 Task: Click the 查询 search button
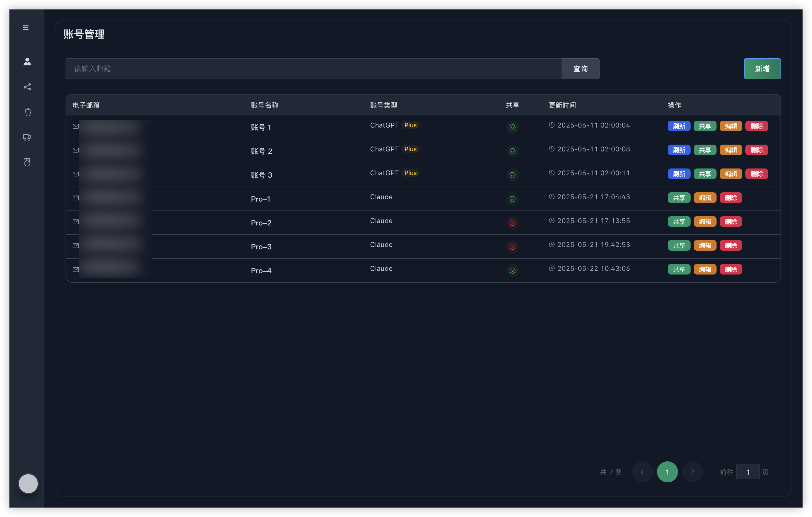(580, 69)
